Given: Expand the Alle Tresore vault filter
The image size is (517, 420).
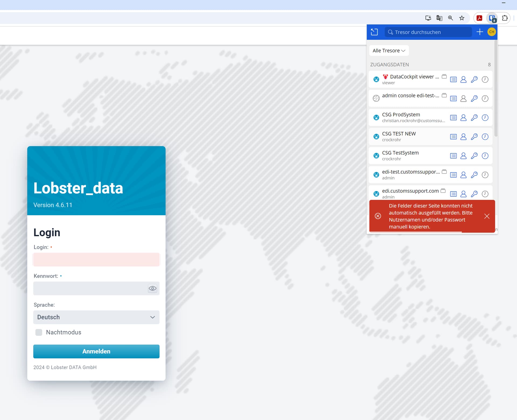Looking at the screenshot, I should click(389, 51).
